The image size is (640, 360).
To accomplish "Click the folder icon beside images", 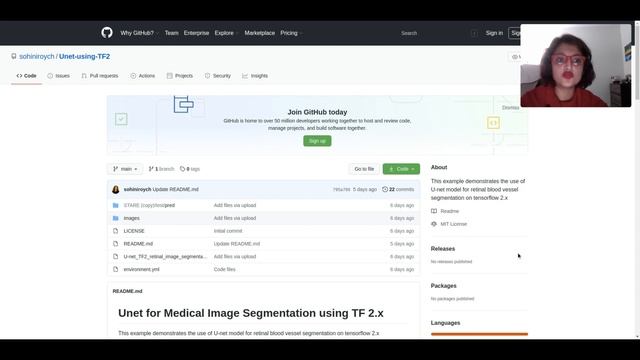I will pos(116,218).
